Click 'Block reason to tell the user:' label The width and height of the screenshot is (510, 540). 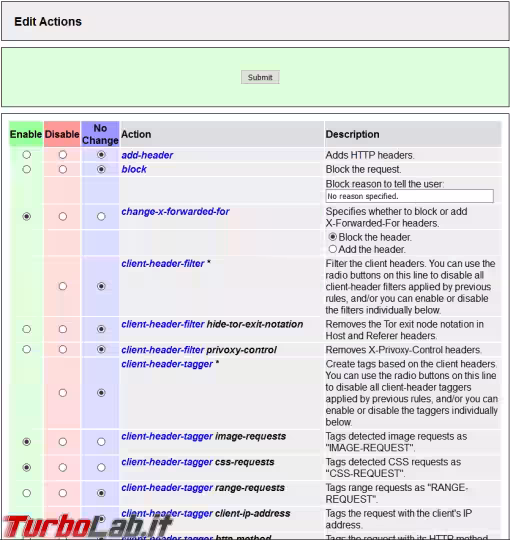[385, 184]
